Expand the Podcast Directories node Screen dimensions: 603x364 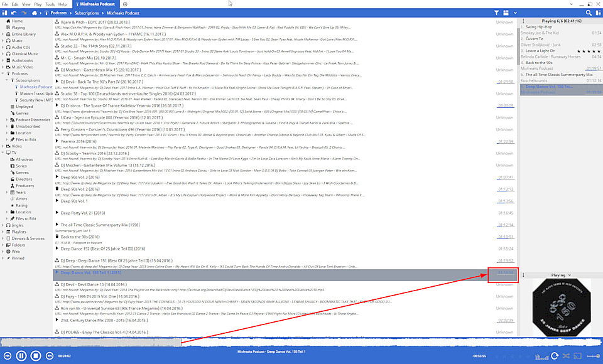[7, 119]
